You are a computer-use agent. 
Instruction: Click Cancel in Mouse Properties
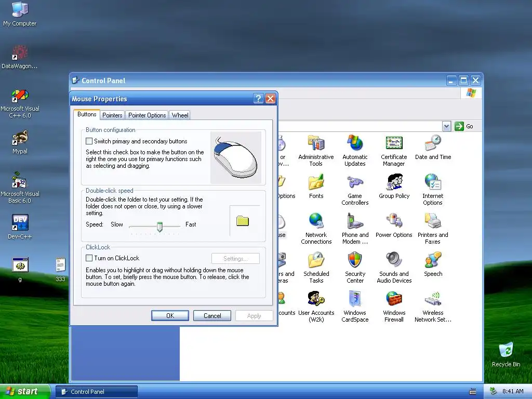[x=212, y=315]
